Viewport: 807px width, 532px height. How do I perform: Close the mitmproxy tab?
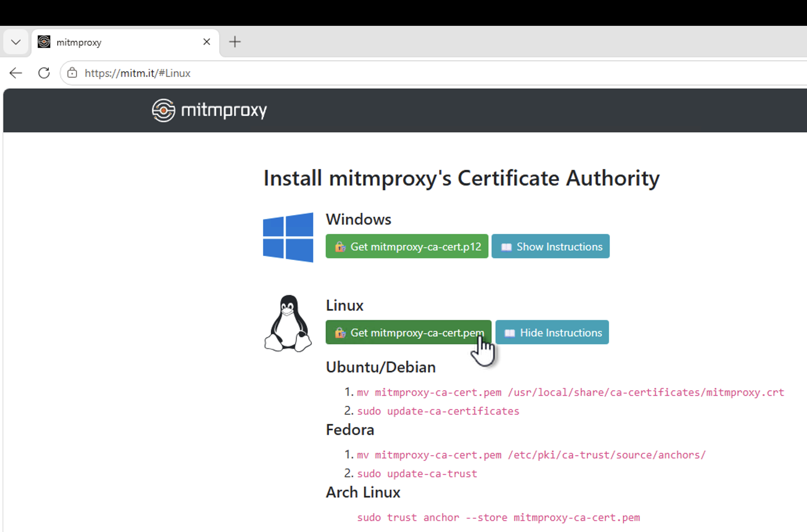[207, 42]
